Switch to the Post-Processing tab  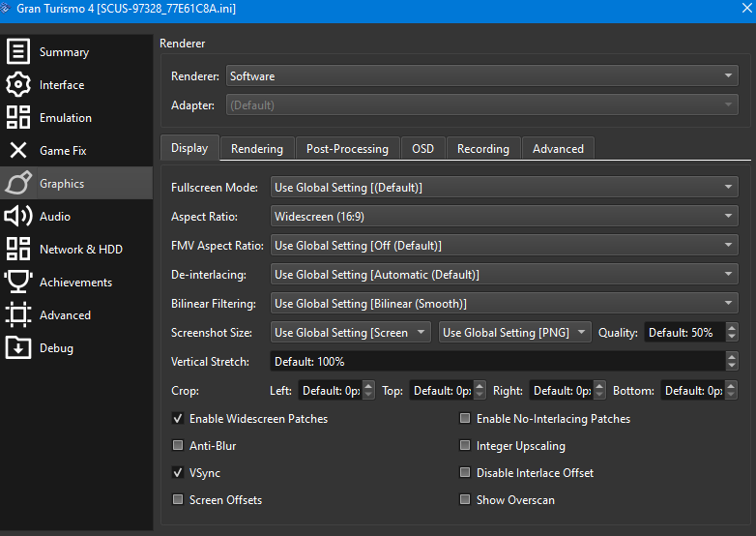[x=348, y=149]
